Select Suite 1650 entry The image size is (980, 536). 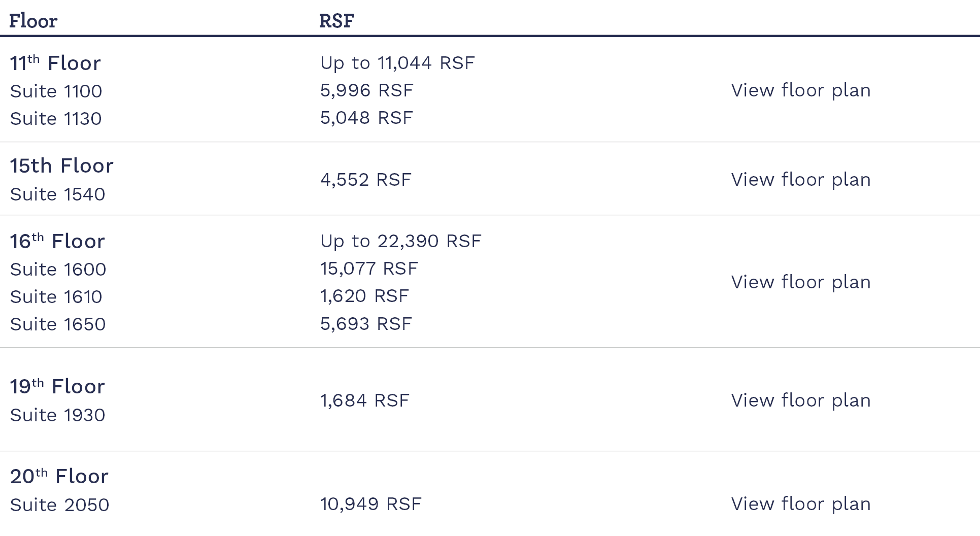tap(58, 324)
